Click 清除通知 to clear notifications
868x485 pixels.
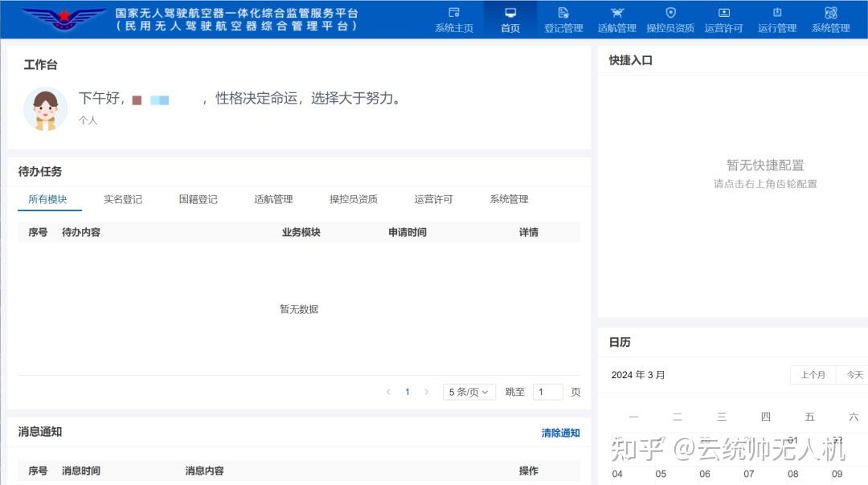coord(559,431)
